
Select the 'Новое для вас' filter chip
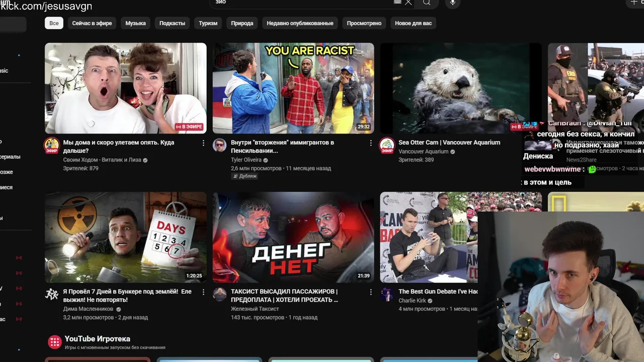(x=413, y=23)
